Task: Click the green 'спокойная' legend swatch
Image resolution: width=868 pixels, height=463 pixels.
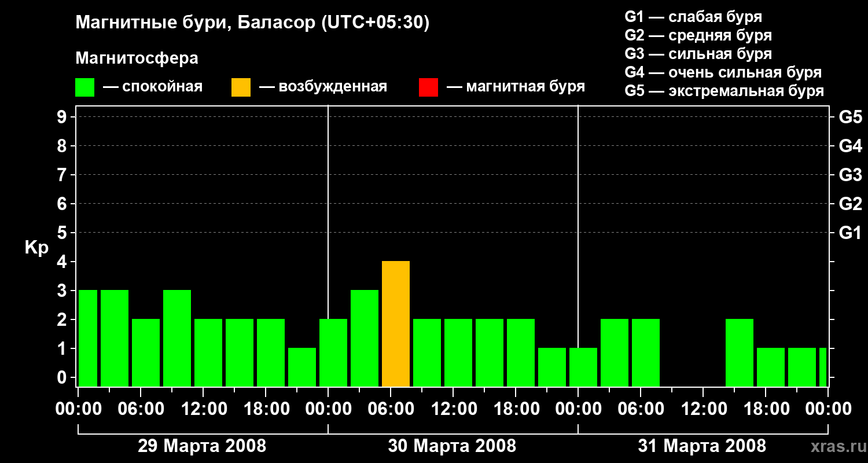Action: point(84,87)
